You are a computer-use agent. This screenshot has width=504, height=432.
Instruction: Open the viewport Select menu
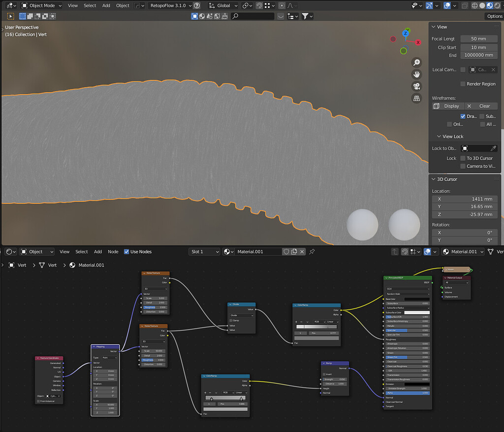tap(90, 5)
